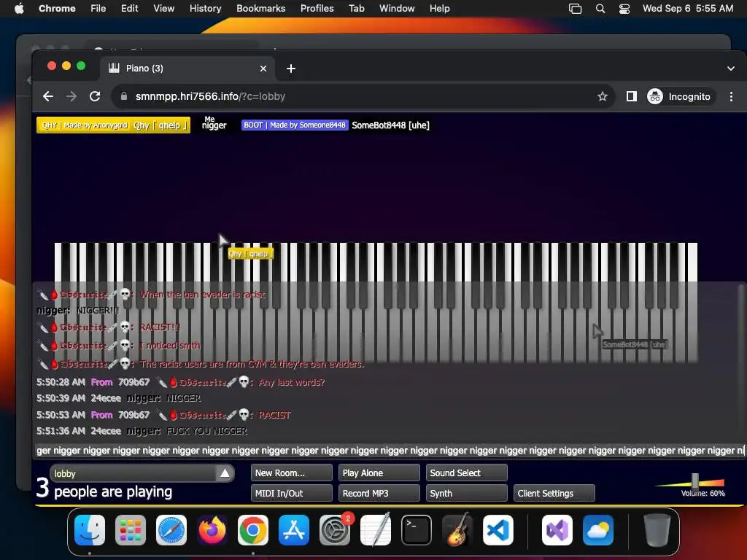747x560 pixels.
Task: Open the View menu
Action: [x=164, y=8]
